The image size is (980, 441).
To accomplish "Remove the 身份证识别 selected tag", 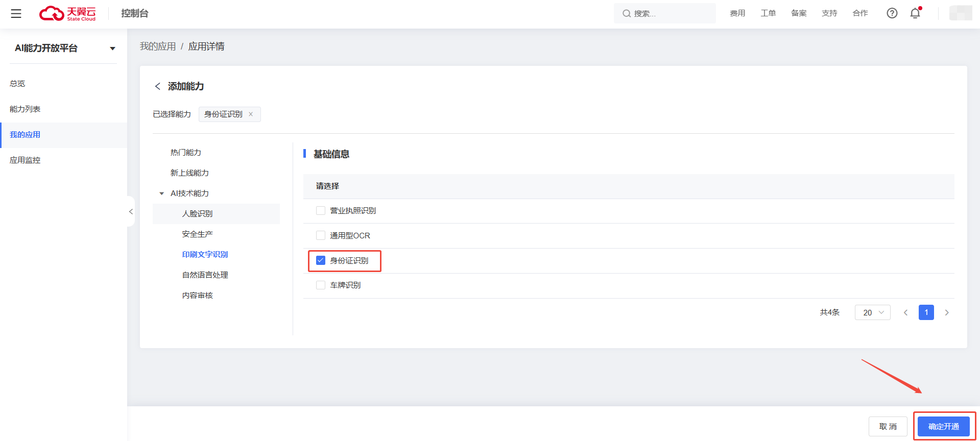I will 251,114.
